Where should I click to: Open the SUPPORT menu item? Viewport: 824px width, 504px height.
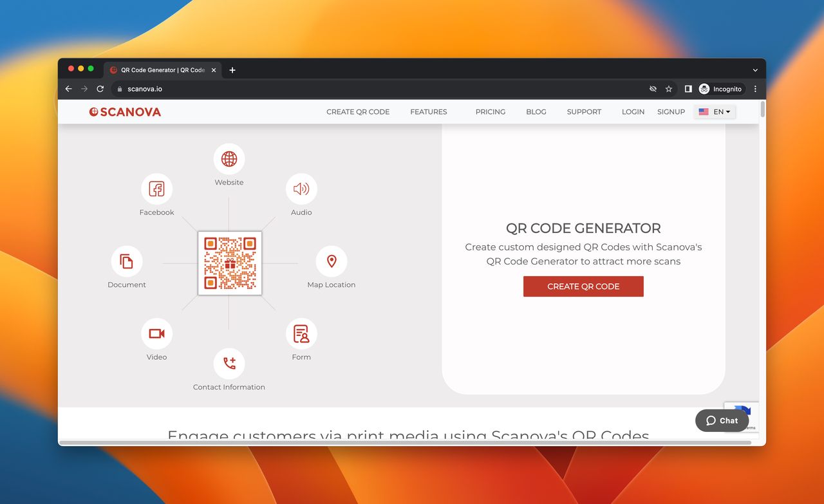pos(584,112)
